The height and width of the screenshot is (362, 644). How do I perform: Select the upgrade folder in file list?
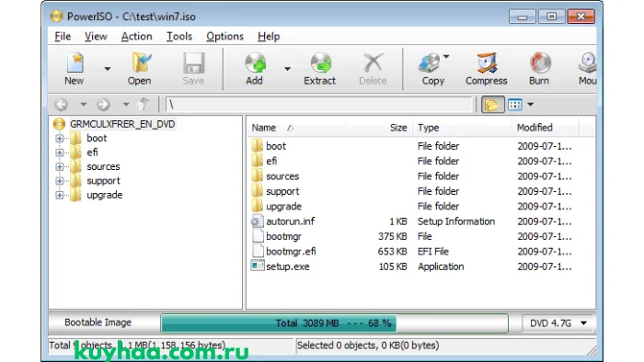283,206
